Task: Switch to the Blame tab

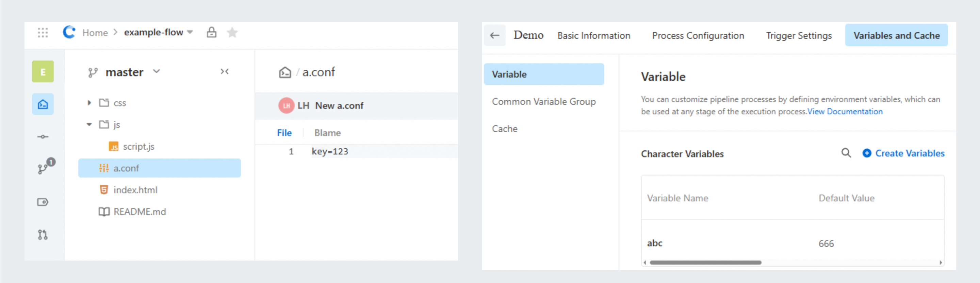Action: pyautogui.click(x=327, y=133)
